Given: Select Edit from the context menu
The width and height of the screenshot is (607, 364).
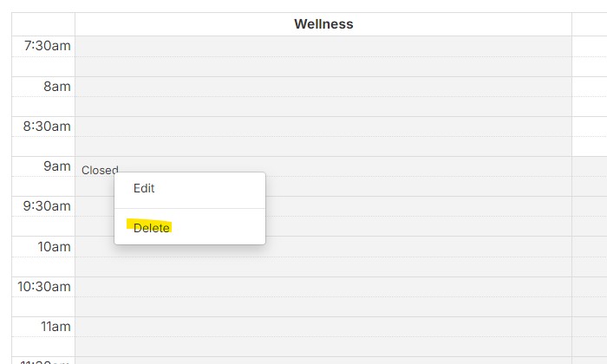Looking at the screenshot, I should tap(144, 188).
